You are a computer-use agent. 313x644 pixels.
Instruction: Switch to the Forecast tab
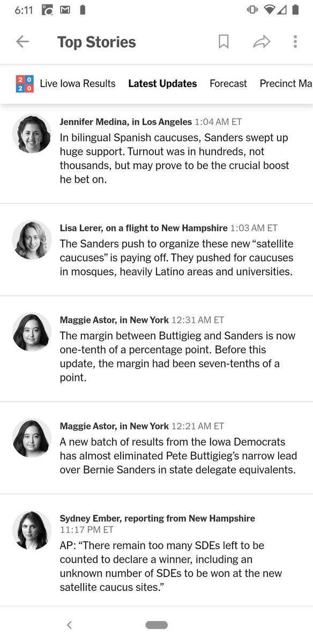[228, 84]
